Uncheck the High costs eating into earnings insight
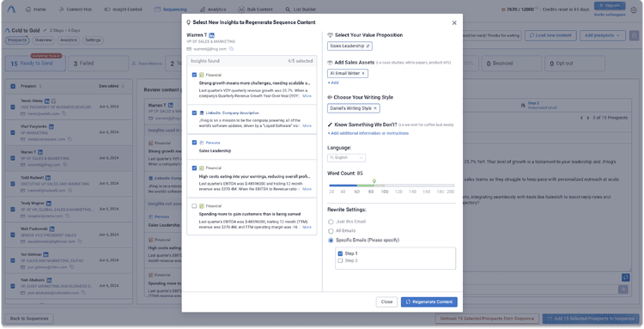 coord(194,168)
